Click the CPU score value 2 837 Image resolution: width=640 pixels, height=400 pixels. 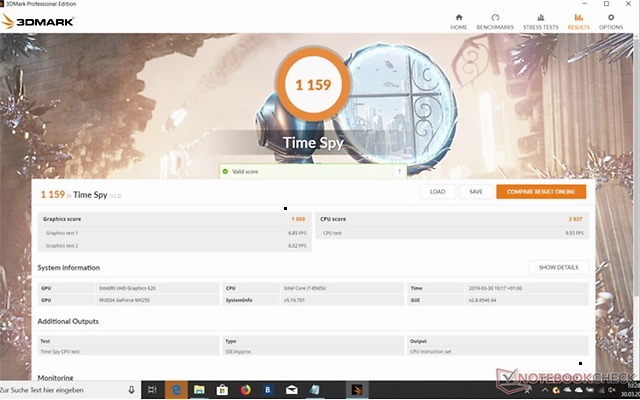click(x=576, y=219)
